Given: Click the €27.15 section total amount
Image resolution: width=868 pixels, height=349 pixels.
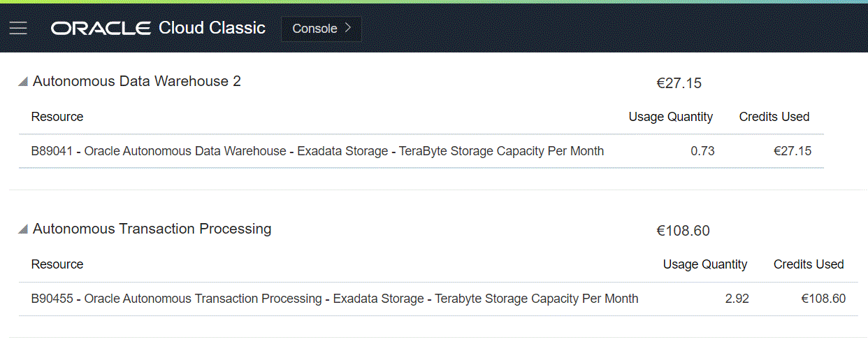Looking at the screenshot, I should point(679,84).
